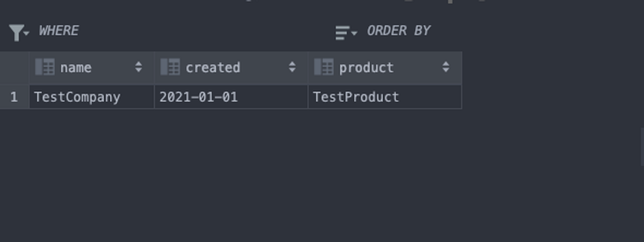Click the empty area below the table

[x=268, y=179]
